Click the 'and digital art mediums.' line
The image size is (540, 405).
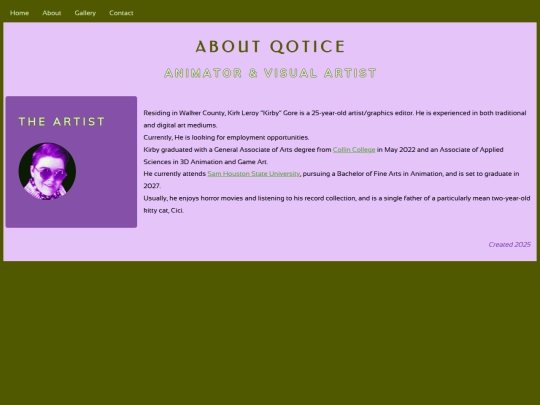180,125
